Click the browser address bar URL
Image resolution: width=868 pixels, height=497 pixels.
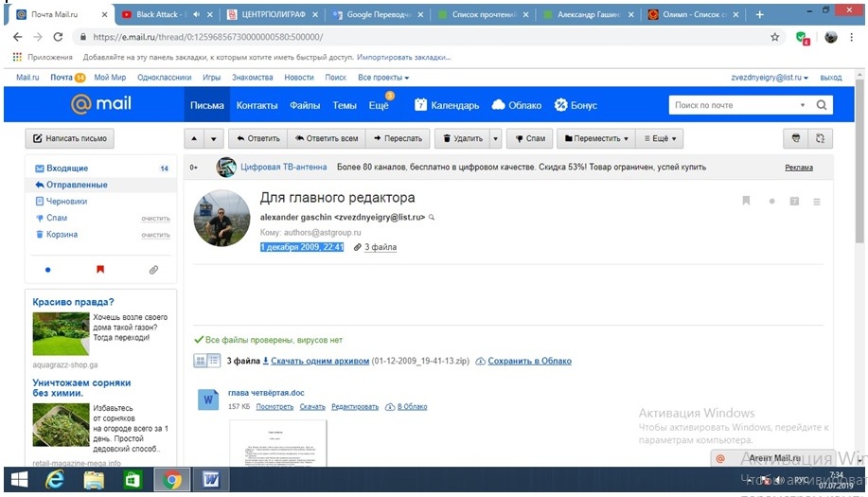(208, 37)
